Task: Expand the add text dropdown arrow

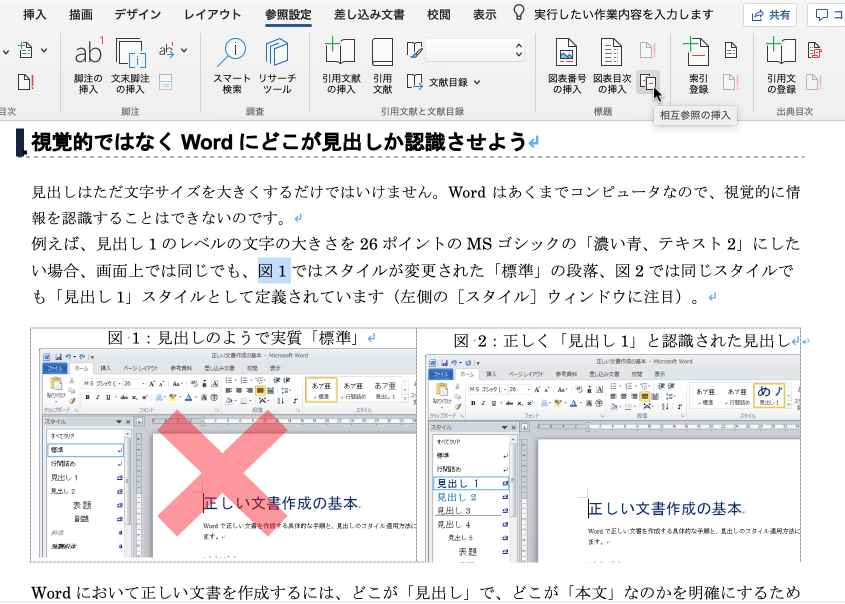Action: pyautogui.click(x=44, y=51)
